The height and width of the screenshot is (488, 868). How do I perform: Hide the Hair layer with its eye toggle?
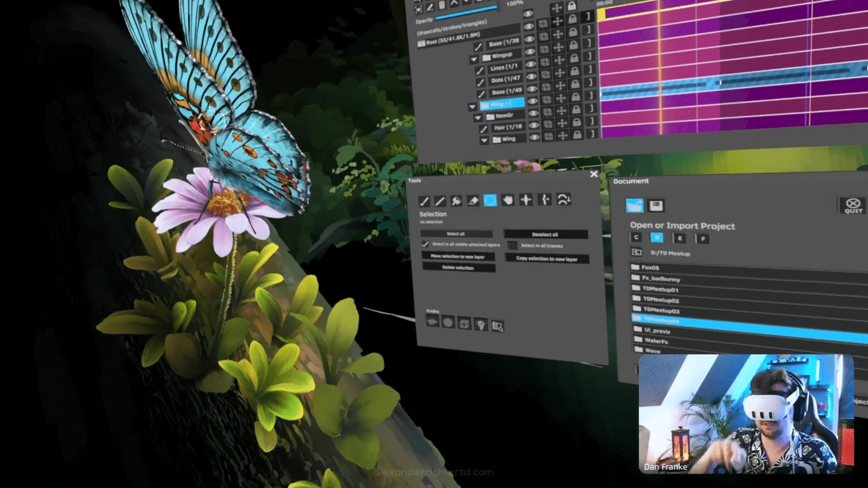point(533,126)
